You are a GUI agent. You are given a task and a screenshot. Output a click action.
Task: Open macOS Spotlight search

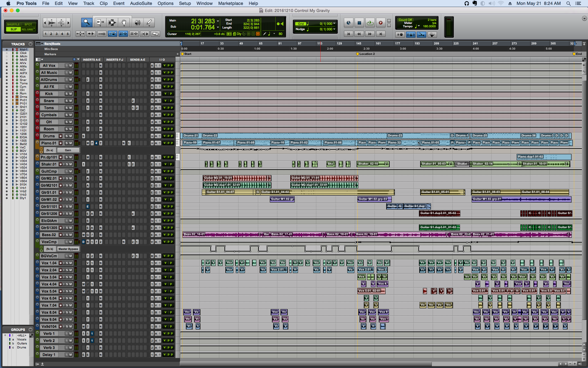click(x=568, y=3)
